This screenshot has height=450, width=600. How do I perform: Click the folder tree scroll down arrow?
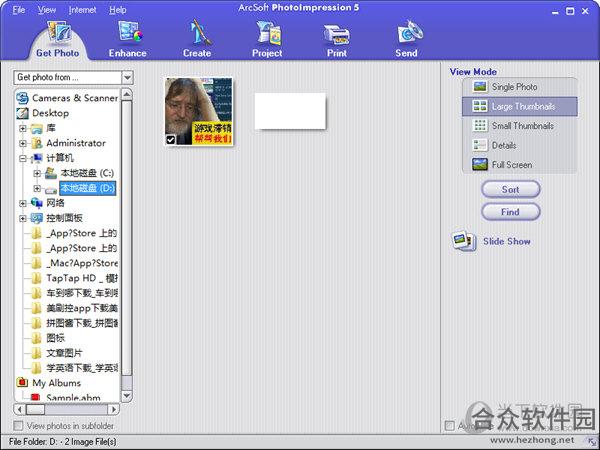127,396
